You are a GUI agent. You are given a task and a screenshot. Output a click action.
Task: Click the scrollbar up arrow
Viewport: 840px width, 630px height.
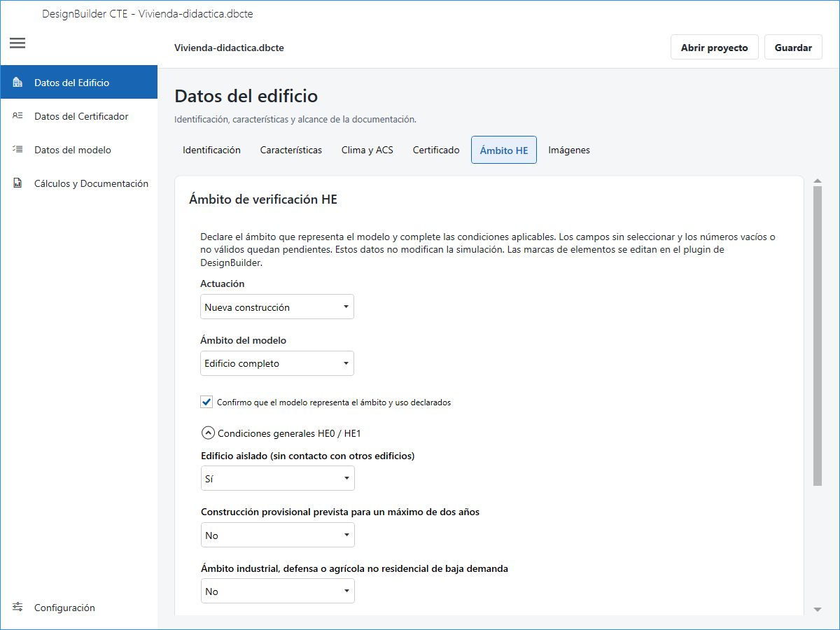tap(818, 181)
